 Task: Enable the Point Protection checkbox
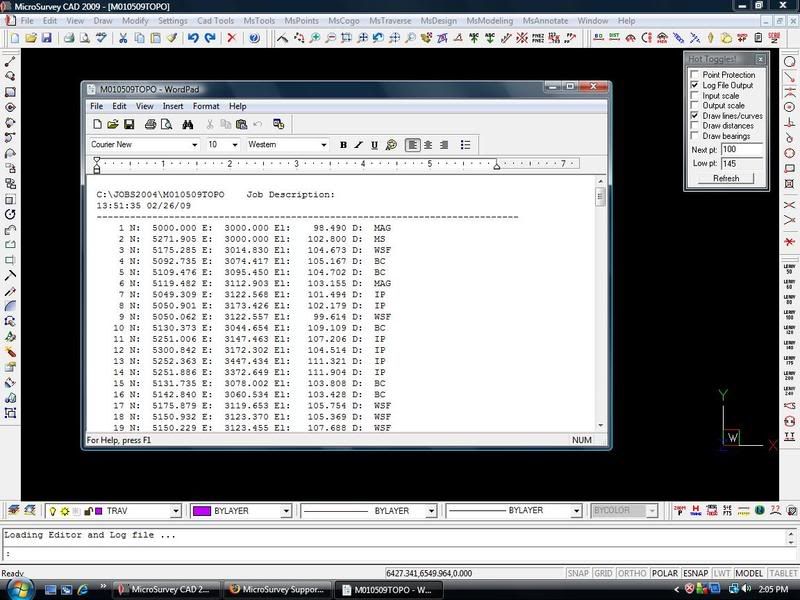(694, 75)
